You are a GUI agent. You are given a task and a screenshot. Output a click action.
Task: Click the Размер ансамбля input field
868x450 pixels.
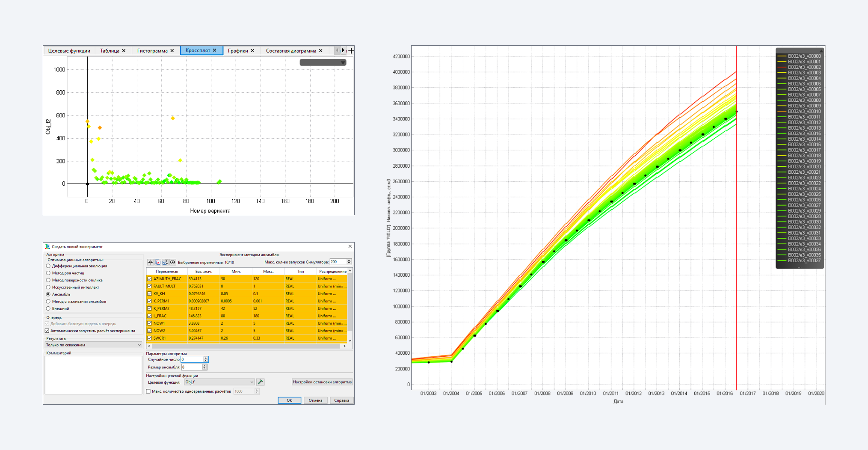point(192,367)
